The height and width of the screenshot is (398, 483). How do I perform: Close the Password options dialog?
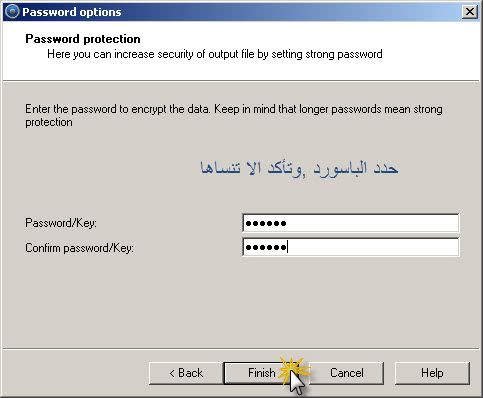click(x=470, y=12)
